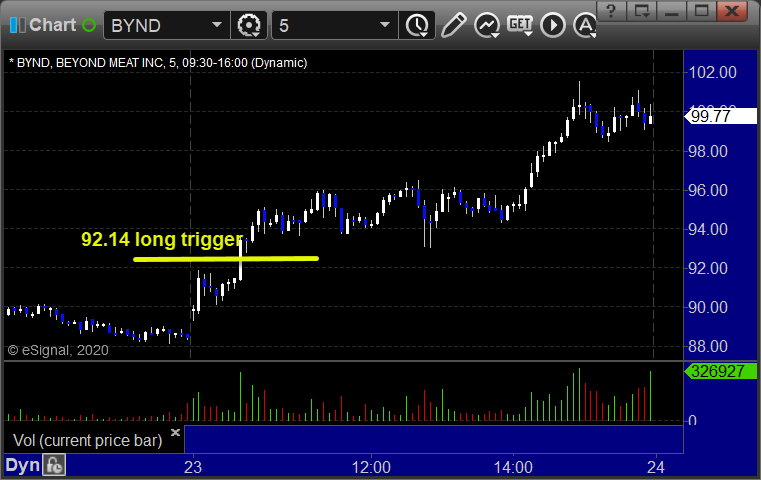Open the studies line-chart icon
This screenshot has width=761, height=480.
487,25
